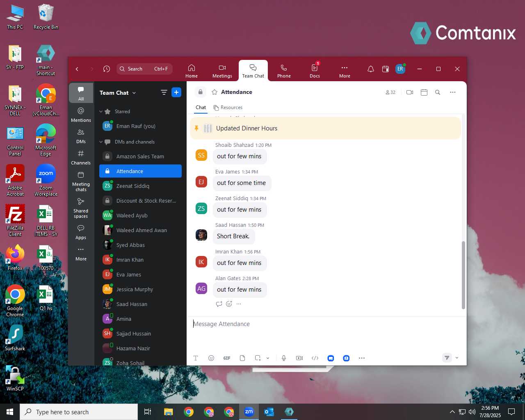Open the Home tab in Zoom
This screenshot has width=525, height=420.
(192, 71)
